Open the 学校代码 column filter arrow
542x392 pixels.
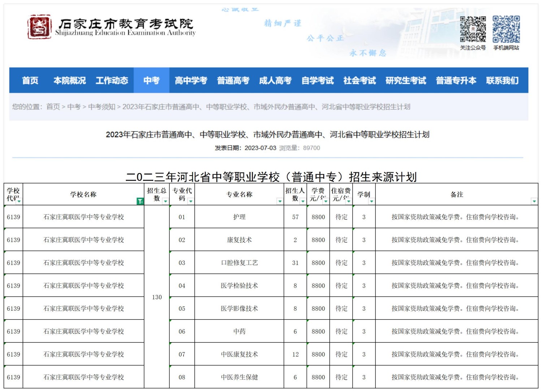pyautogui.click(x=19, y=201)
